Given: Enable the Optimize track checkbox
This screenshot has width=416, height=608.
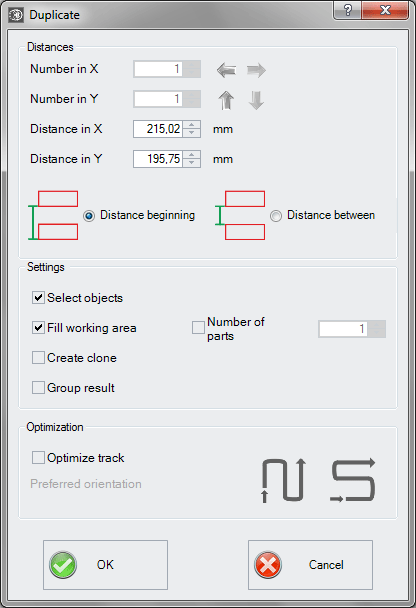Looking at the screenshot, I should 38,458.
